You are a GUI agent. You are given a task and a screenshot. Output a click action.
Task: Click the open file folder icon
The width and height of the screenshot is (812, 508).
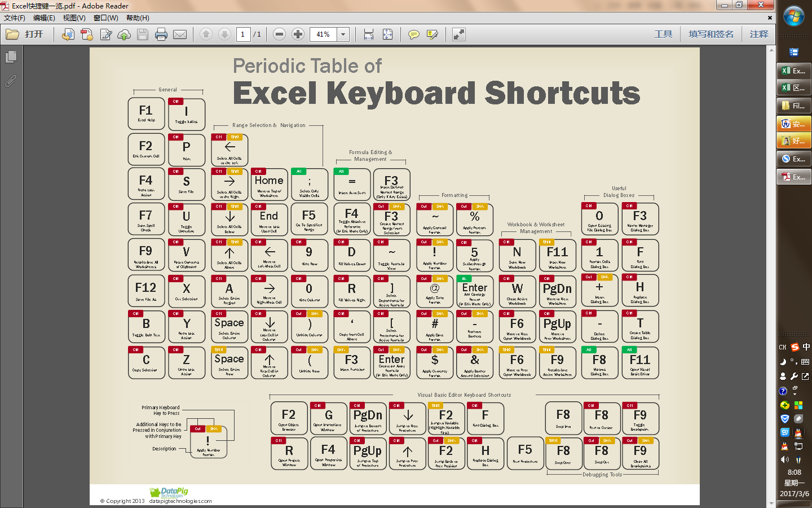[12, 34]
